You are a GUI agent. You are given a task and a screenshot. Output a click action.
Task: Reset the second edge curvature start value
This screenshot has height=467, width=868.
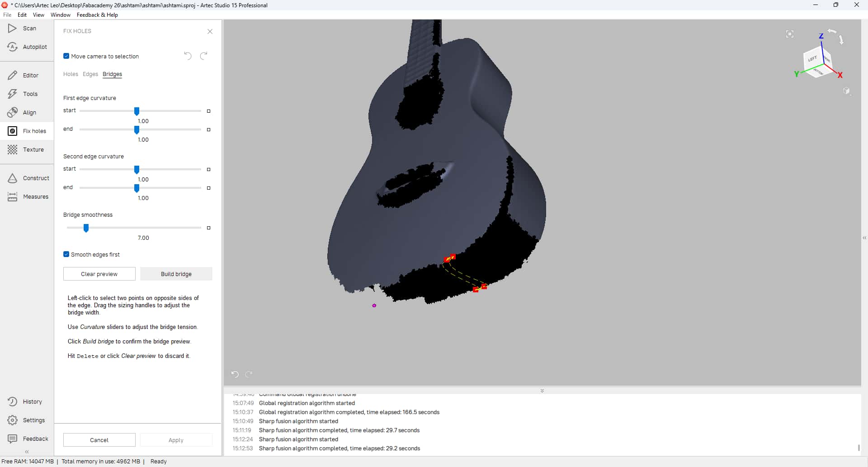tap(208, 169)
